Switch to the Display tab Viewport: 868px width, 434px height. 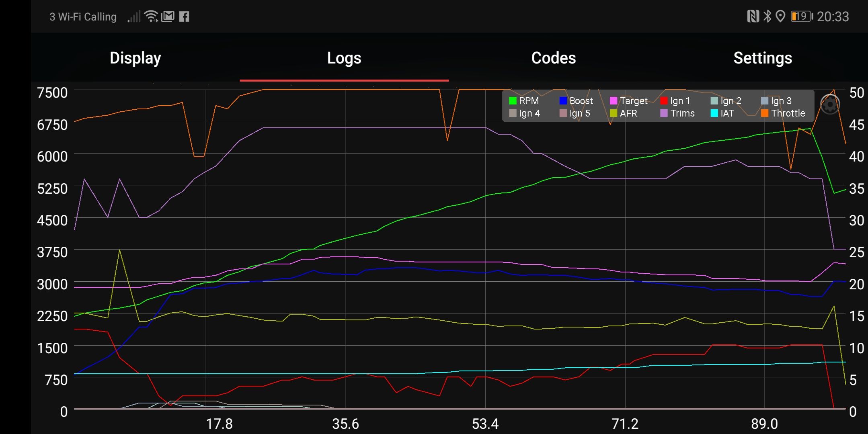(135, 58)
